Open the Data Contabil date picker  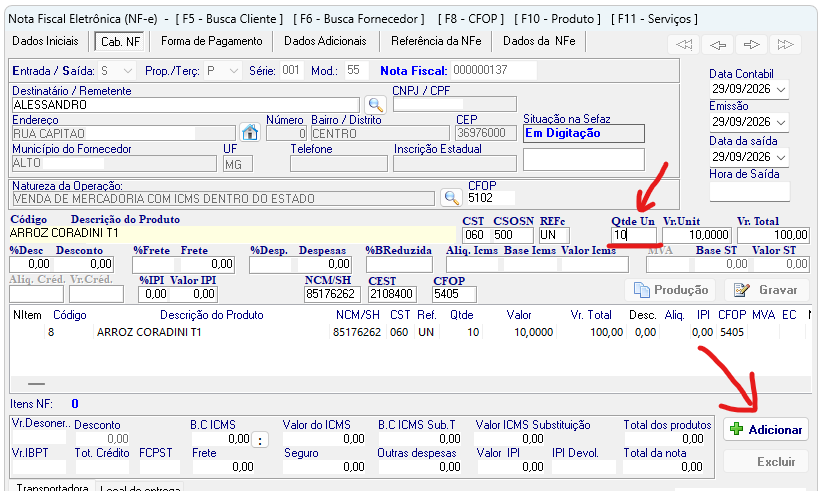pyautogui.click(x=781, y=90)
